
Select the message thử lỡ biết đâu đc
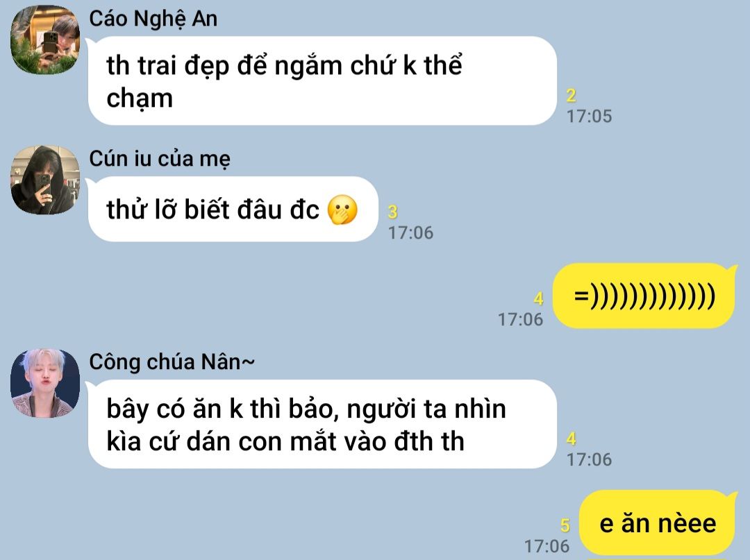(233, 209)
